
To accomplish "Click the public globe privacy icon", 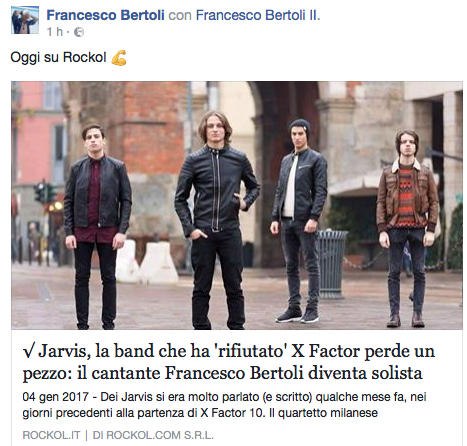I will (x=79, y=32).
